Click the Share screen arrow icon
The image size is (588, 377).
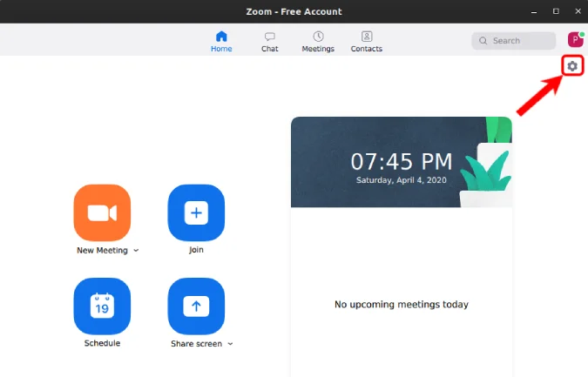pyautogui.click(x=196, y=306)
